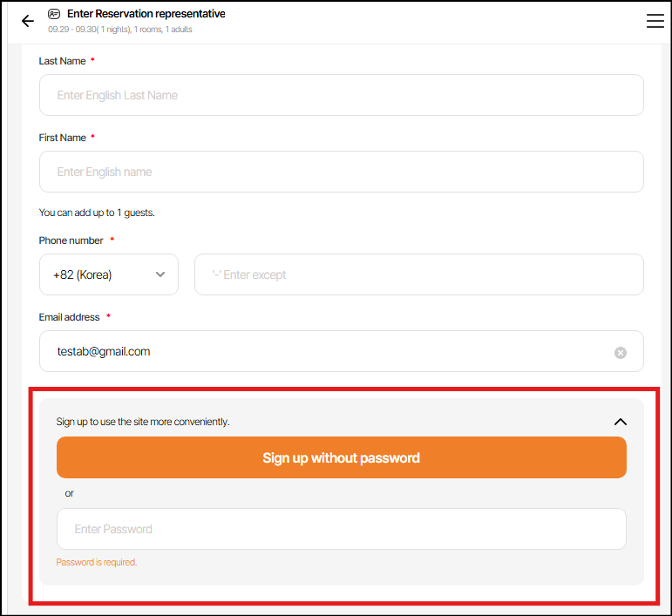Click the Enter Reservation representative title
672x616 pixels.
(x=146, y=14)
